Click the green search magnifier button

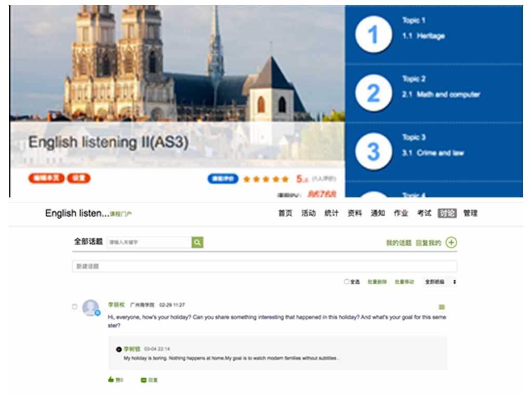pos(197,243)
